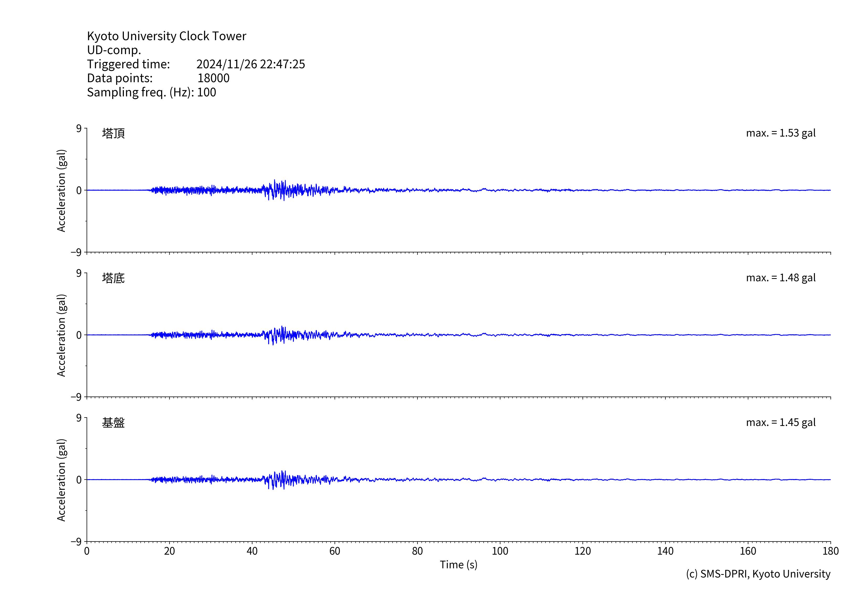Click the 0 tick label on time axis
Image resolution: width=868 pixels, height=614 pixels.
point(87,551)
